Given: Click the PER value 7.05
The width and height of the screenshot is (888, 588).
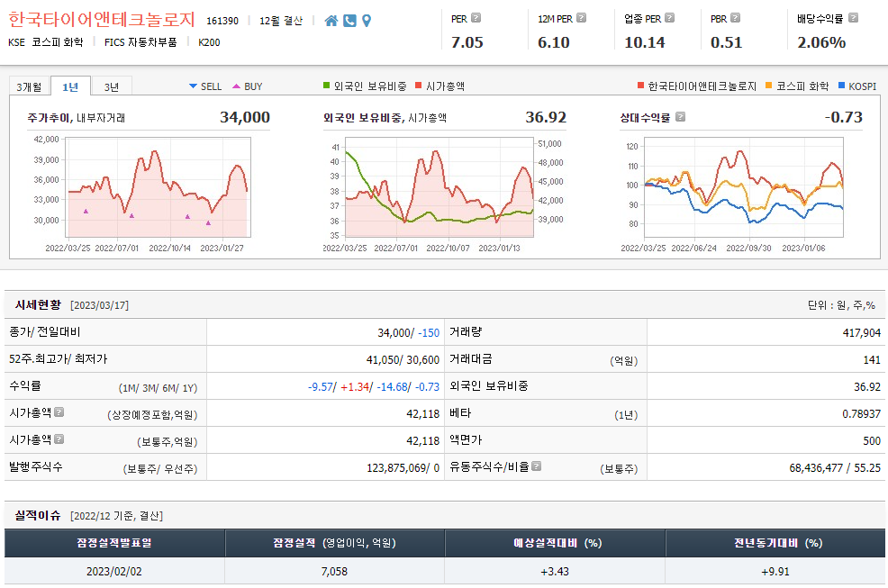Looking at the screenshot, I should (467, 42).
